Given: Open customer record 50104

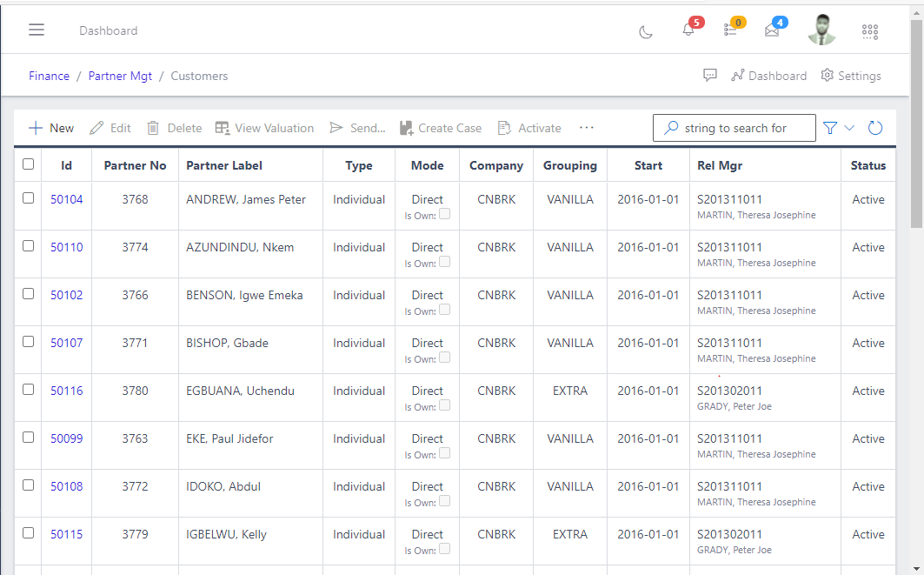Looking at the screenshot, I should (x=67, y=198).
